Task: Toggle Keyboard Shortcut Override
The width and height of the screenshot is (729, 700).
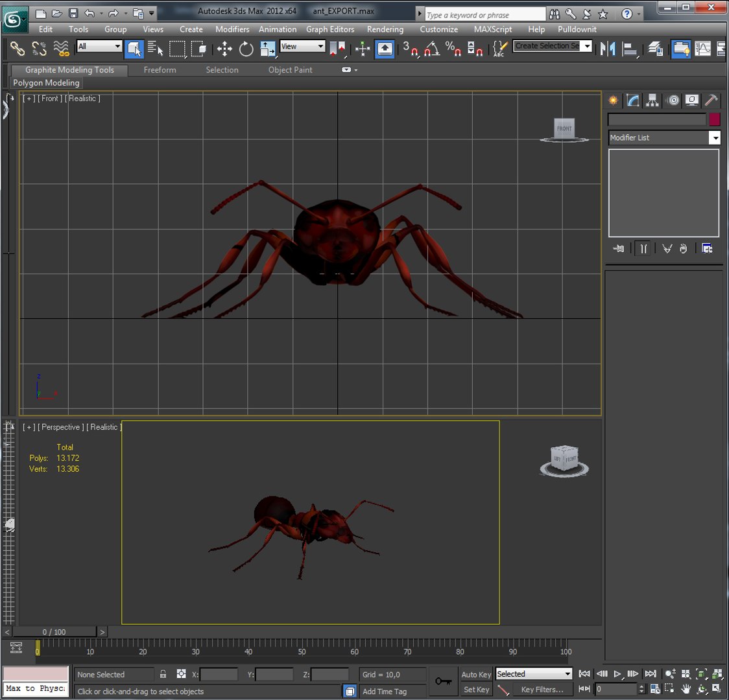Action: click(385, 49)
